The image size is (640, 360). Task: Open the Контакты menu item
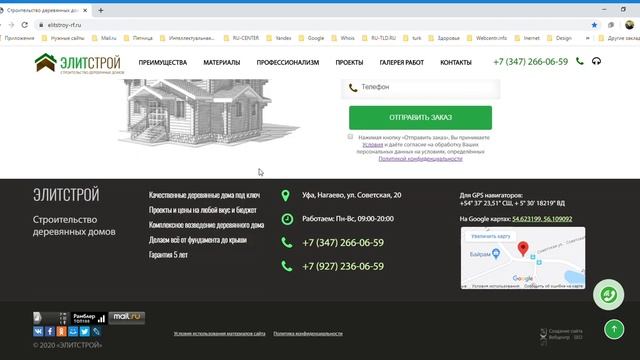tap(456, 62)
